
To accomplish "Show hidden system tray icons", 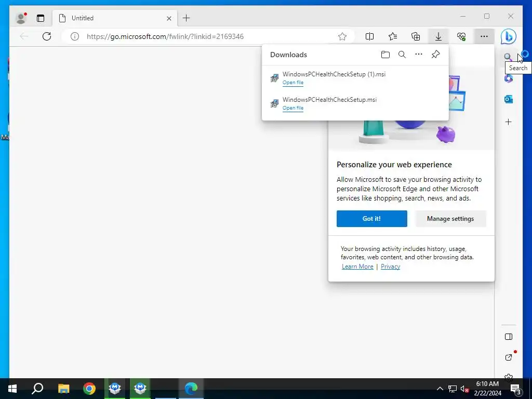I will tap(440, 389).
